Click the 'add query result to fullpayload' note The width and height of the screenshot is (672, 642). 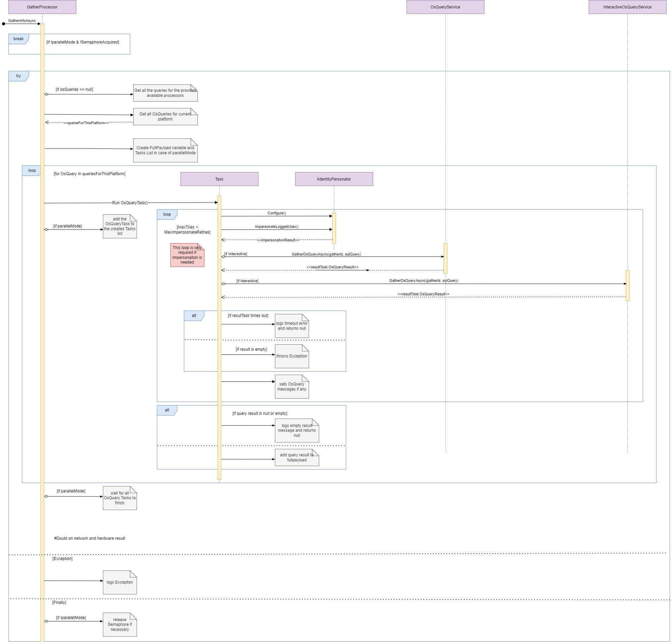297,458
